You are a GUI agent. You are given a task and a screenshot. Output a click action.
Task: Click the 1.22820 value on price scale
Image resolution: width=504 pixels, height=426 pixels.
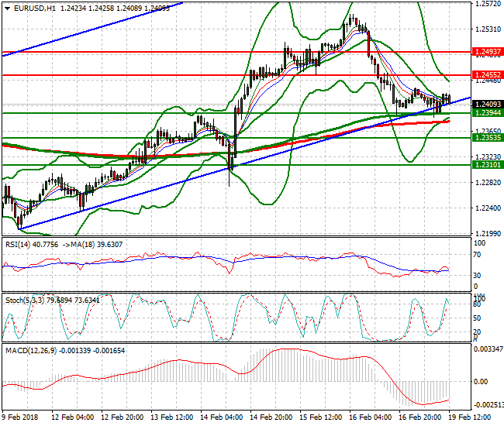(x=487, y=183)
